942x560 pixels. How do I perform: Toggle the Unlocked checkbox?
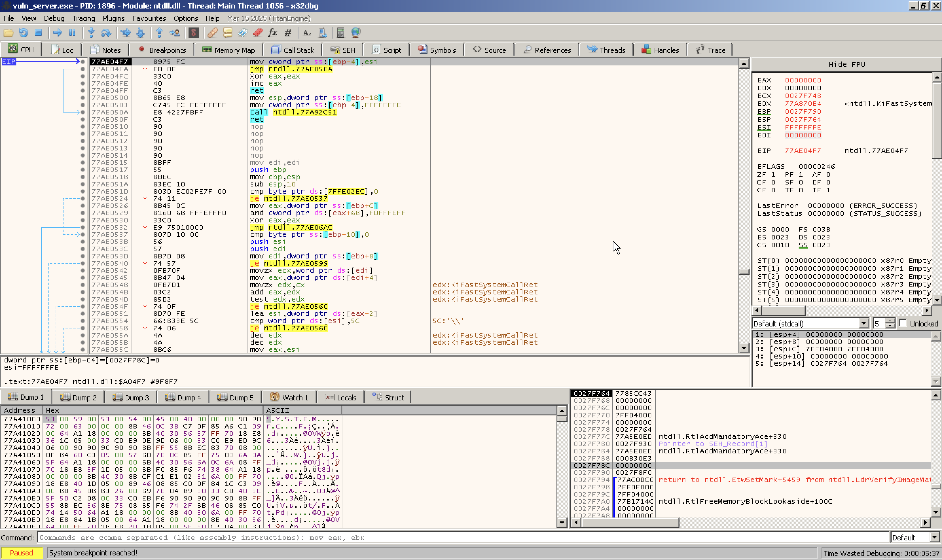tap(903, 323)
